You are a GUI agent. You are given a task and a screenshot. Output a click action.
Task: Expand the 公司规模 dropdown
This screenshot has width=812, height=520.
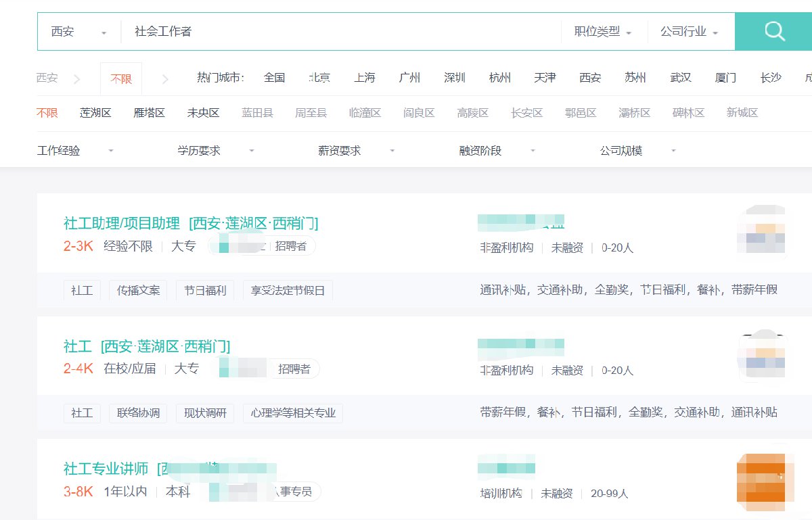pos(637,151)
